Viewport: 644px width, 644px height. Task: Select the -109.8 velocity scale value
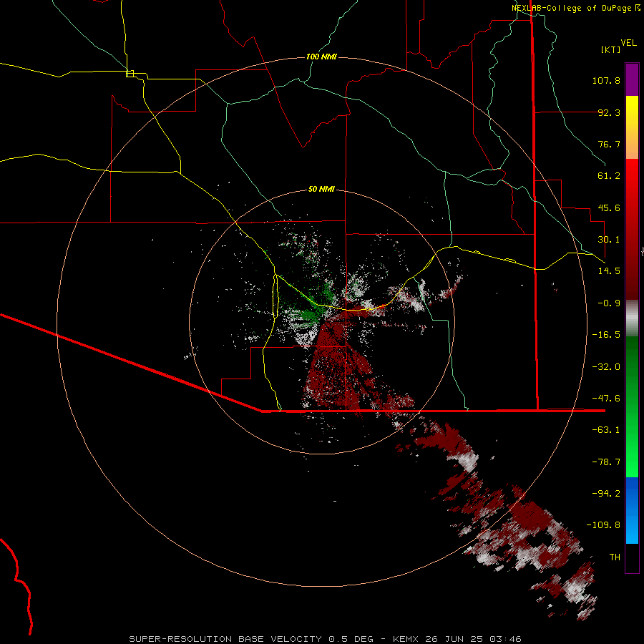(x=603, y=525)
